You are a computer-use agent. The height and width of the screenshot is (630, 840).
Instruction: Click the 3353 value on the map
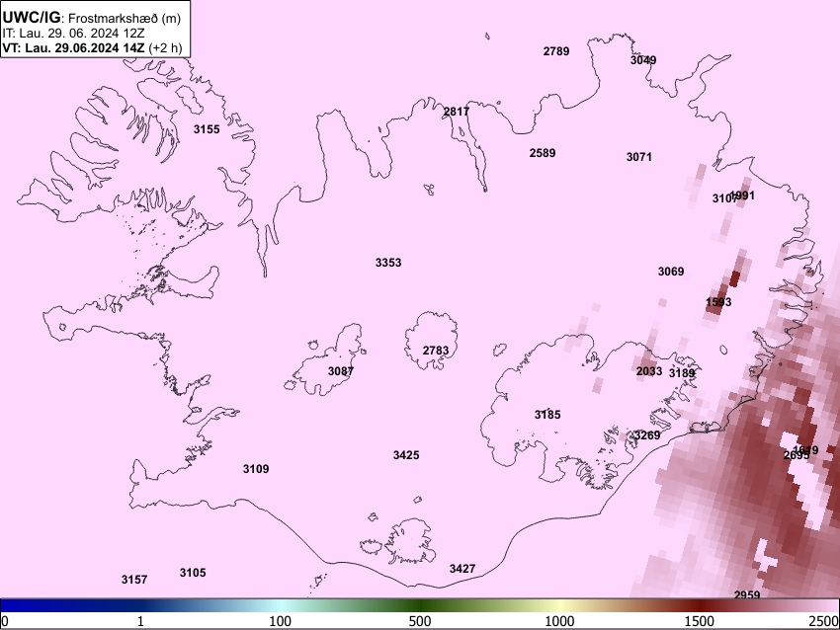pyautogui.click(x=387, y=263)
